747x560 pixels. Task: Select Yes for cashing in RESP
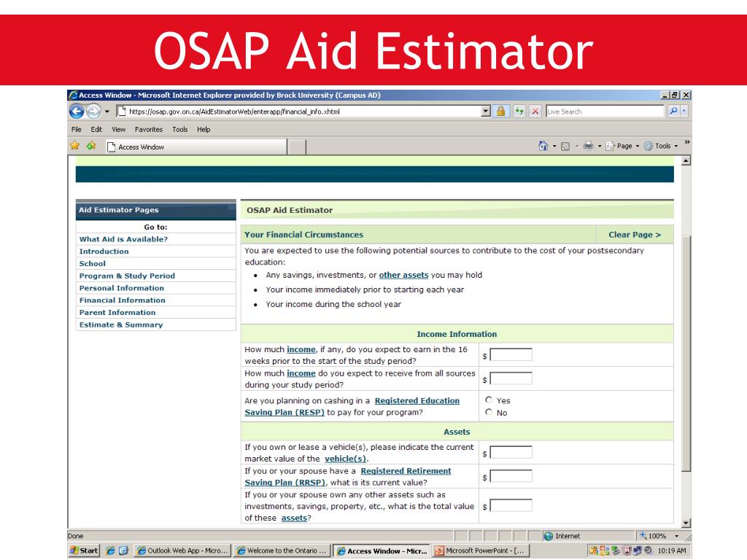click(x=489, y=400)
